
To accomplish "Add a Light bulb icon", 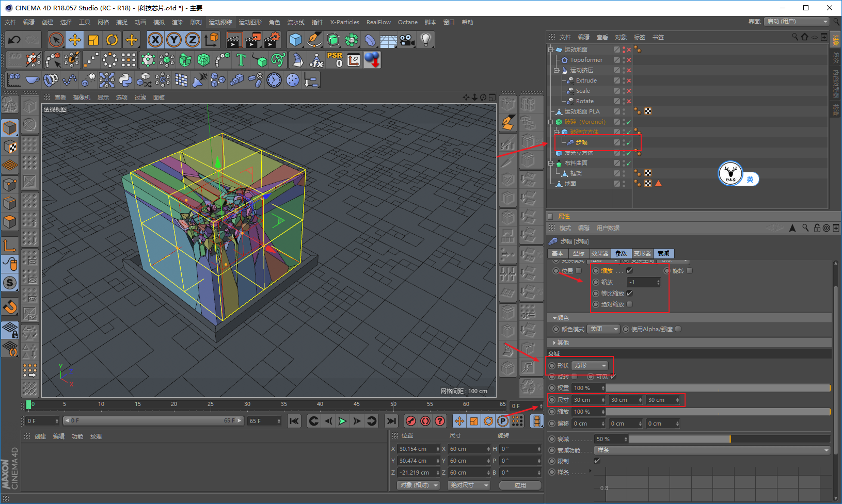I will 426,40.
